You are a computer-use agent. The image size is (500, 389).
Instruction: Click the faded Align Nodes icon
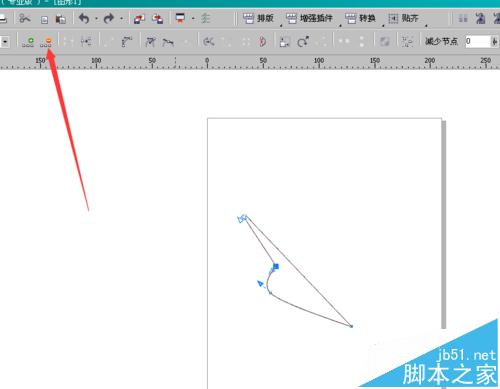pyautogui.click(x=322, y=42)
